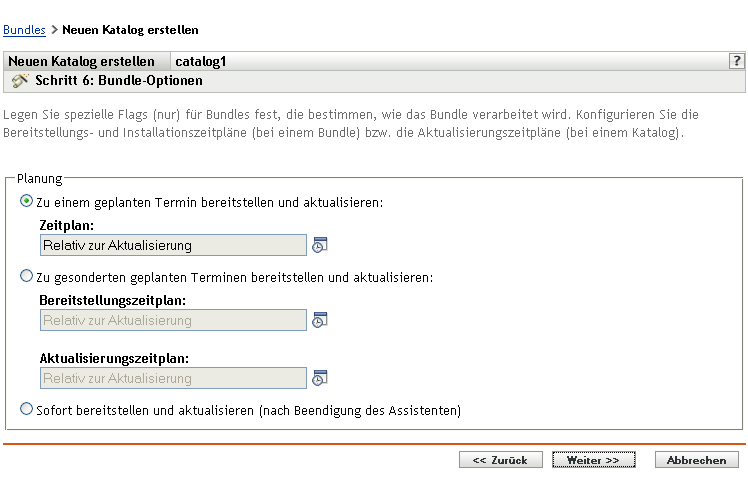Click breadcrumb text 'Neuen Katalog erstellen'

click(130, 30)
